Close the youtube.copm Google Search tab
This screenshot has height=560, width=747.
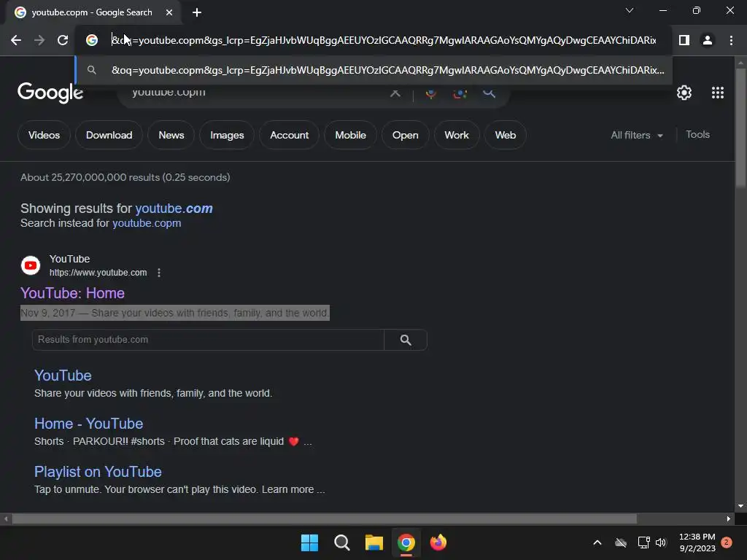point(169,12)
